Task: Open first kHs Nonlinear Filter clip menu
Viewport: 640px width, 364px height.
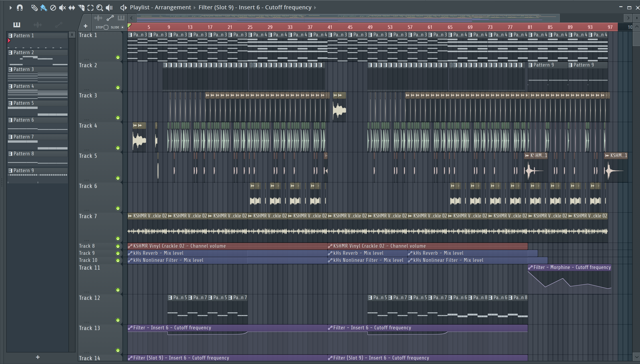Action: (x=130, y=260)
